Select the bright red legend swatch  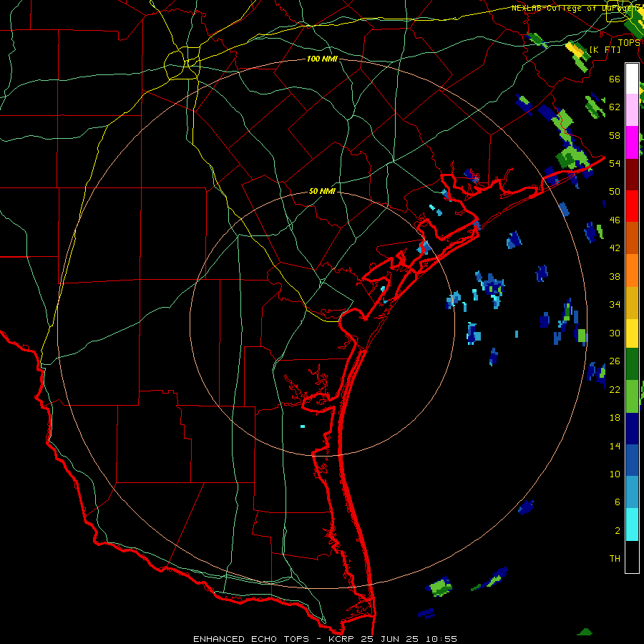point(632,206)
